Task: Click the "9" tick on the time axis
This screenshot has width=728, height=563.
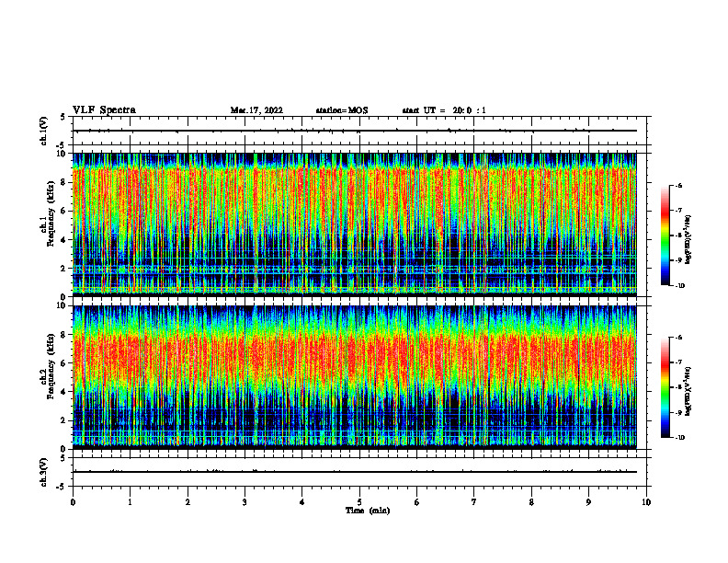Action: [x=588, y=502]
